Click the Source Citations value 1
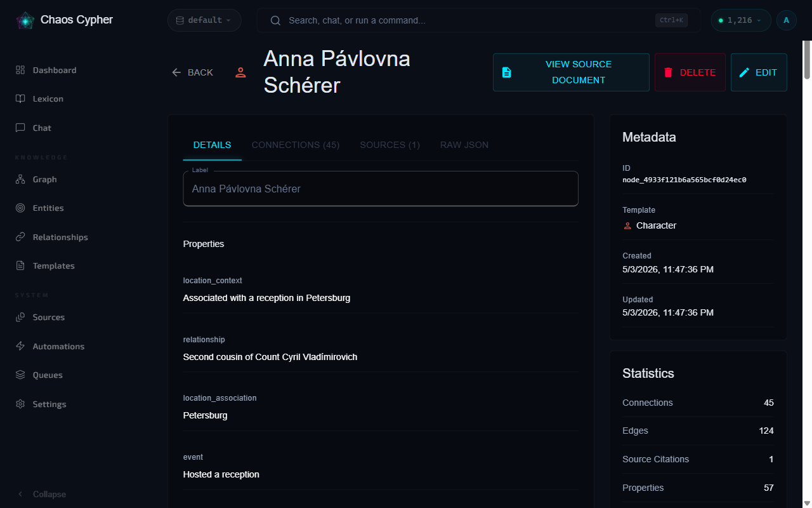The width and height of the screenshot is (812, 508). coord(771,459)
